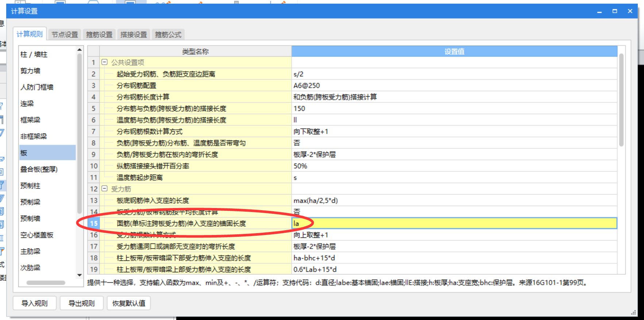Select row 分布钢筋配置

tap(196, 85)
